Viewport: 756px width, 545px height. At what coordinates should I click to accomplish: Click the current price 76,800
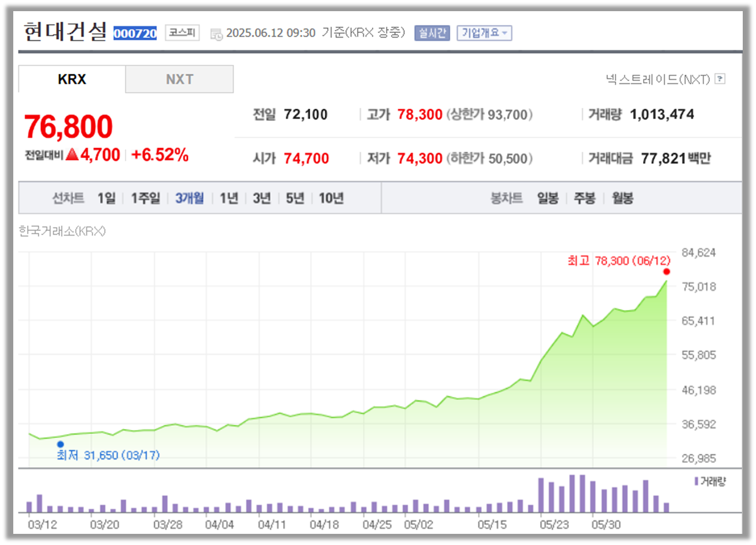68,126
